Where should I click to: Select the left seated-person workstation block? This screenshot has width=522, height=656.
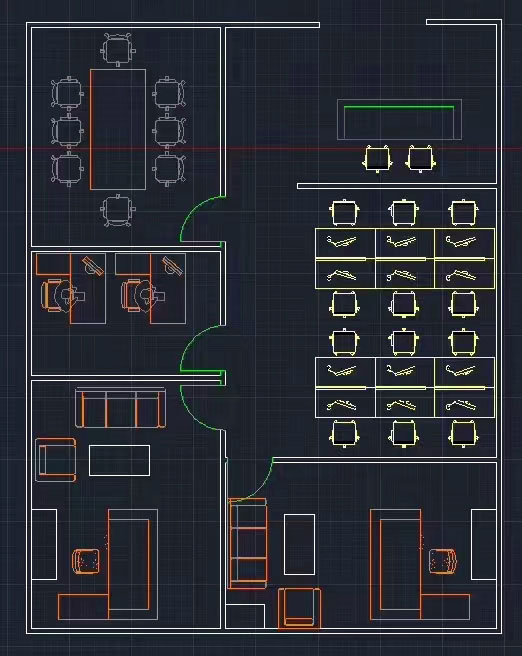coord(71,288)
